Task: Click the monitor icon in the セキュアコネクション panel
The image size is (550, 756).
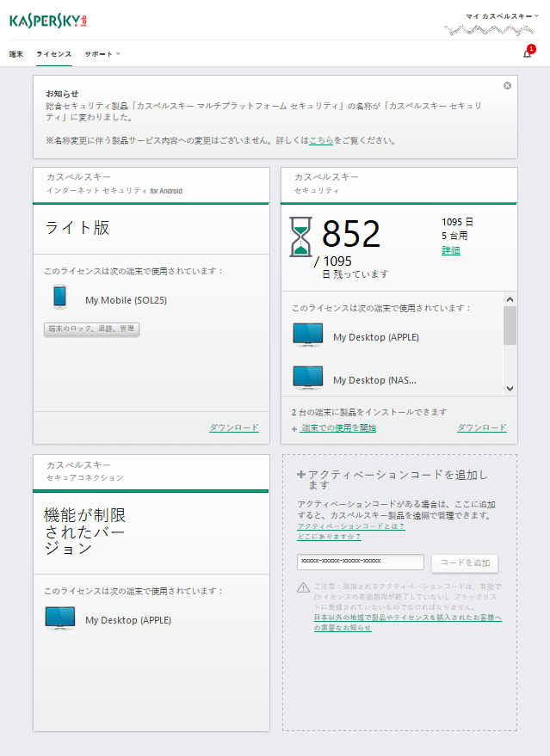Action: coord(59,618)
